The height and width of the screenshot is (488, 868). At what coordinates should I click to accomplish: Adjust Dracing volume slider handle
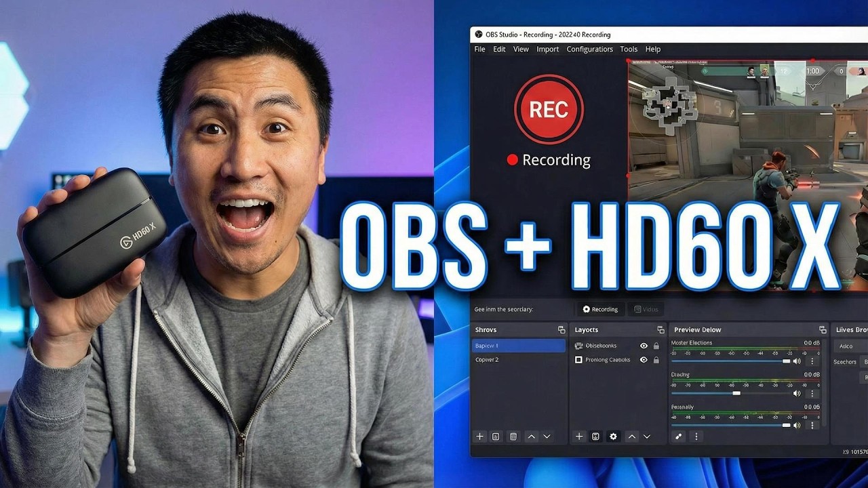click(x=736, y=393)
